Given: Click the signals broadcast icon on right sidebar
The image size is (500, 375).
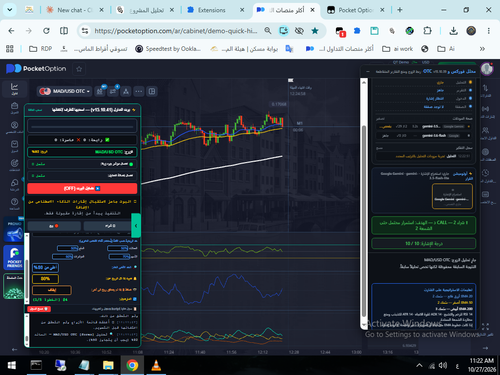Looking at the screenshot, I should [x=486, y=110].
